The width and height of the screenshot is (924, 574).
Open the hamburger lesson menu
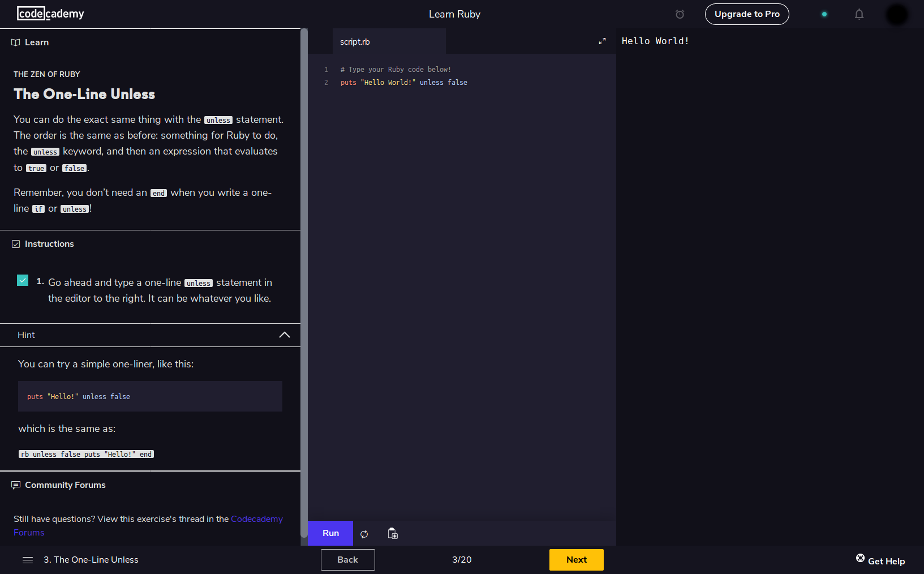tap(27, 560)
